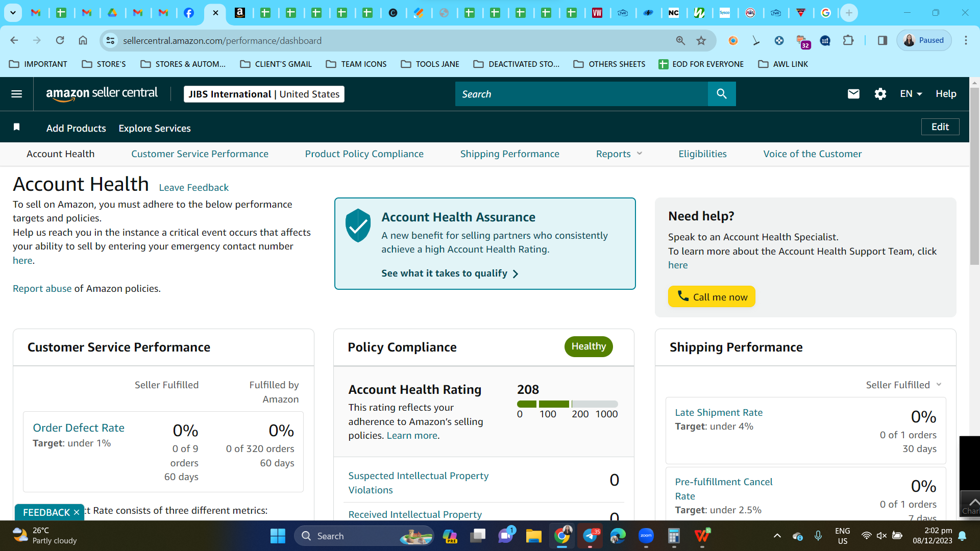
Task: Click the Seller Central search field
Action: 581,94
